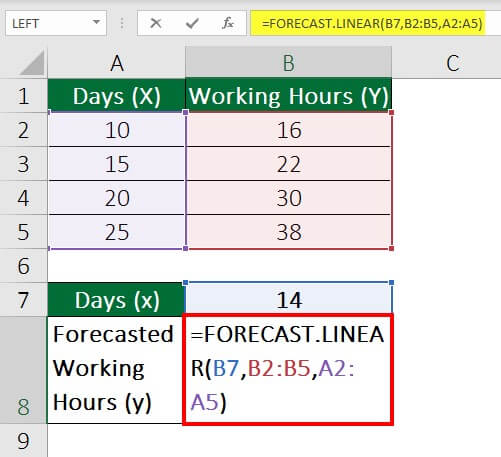Screen dimensions: 501x457
Task: Select cell containing 25
Action: (x=116, y=232)
